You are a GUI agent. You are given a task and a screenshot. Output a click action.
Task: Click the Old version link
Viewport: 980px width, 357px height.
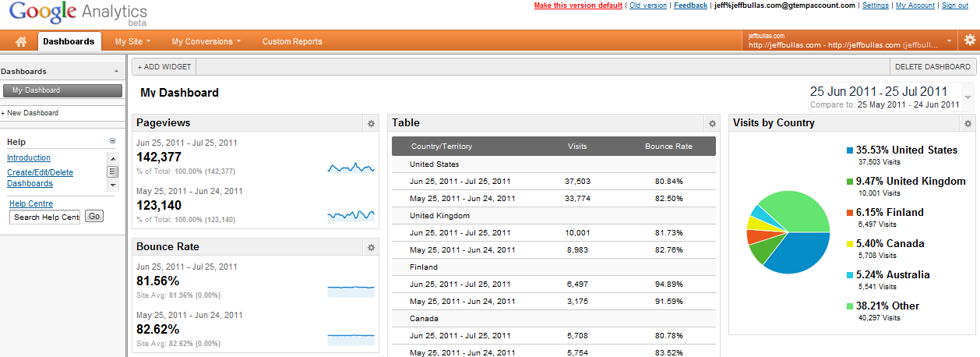point(648,5)
